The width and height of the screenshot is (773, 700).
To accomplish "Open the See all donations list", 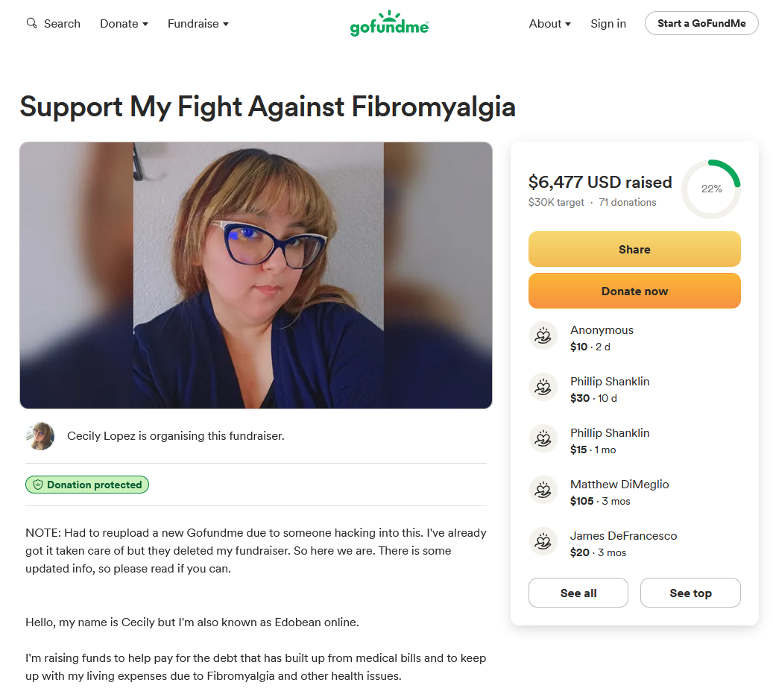I will pyautogui.click(x=578, y=593).
